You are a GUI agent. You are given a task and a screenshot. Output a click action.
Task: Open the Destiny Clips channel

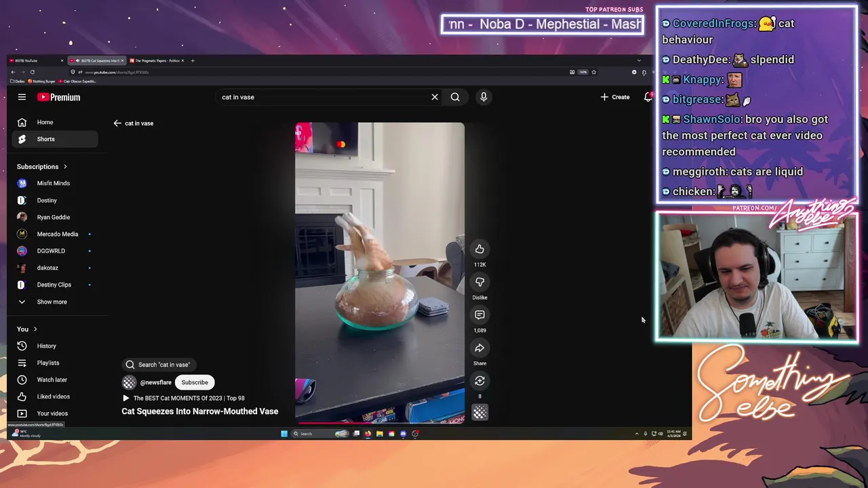pos(54,285)
